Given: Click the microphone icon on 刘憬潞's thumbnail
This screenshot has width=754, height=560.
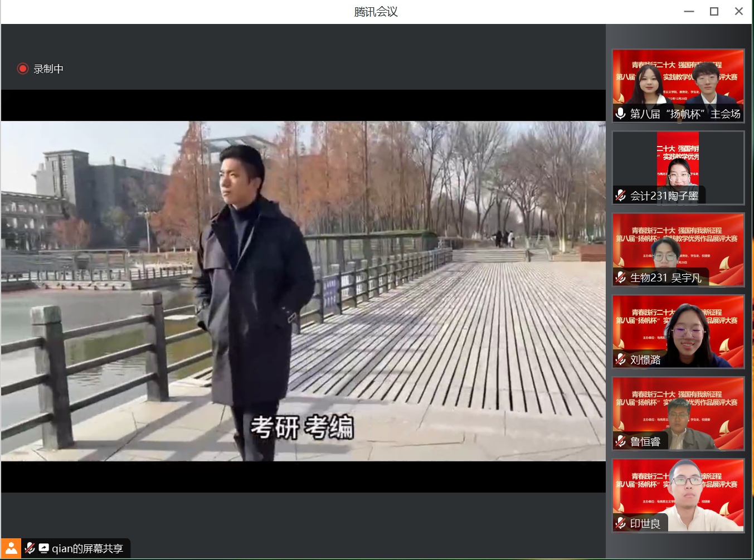Looking at the screenshot, I should click(x=620, y=359).
